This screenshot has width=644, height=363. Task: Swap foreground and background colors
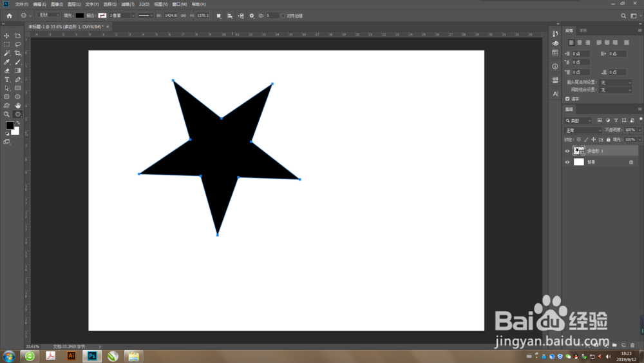coord(17,123)
